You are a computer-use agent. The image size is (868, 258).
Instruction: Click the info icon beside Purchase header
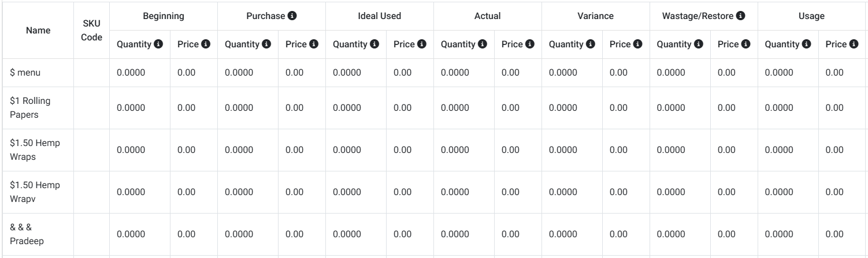tap(293, 16)
